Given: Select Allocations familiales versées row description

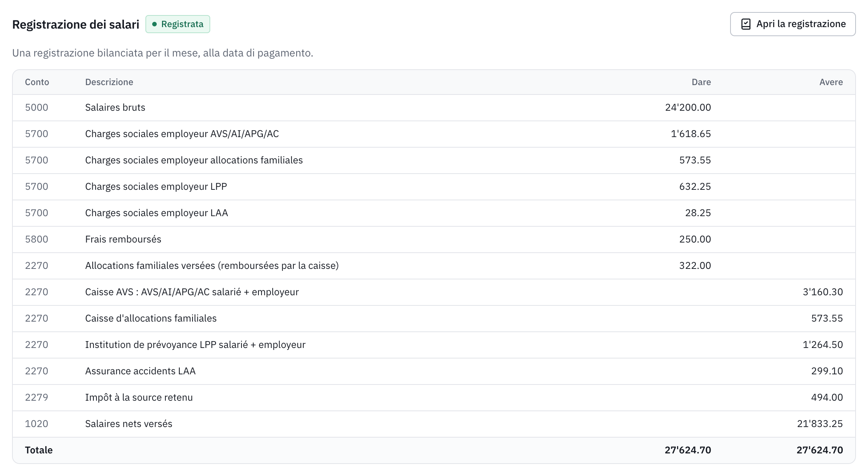Looking at the screenshot, I should click(212, 265).
